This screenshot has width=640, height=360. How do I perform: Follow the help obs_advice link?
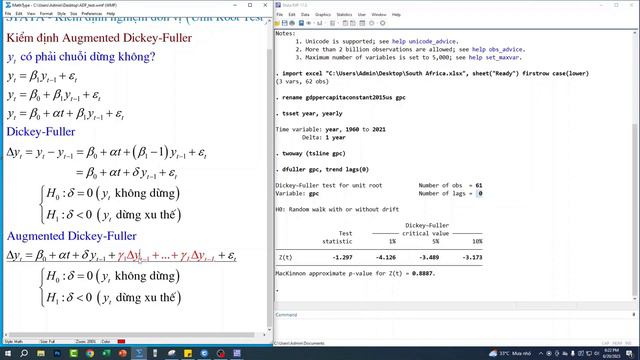pos(497,49)
